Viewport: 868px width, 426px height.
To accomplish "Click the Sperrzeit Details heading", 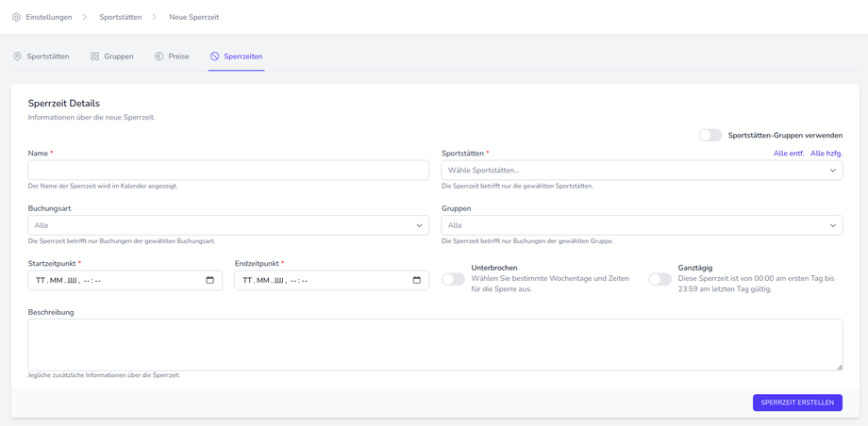I will tap(63, 104).
